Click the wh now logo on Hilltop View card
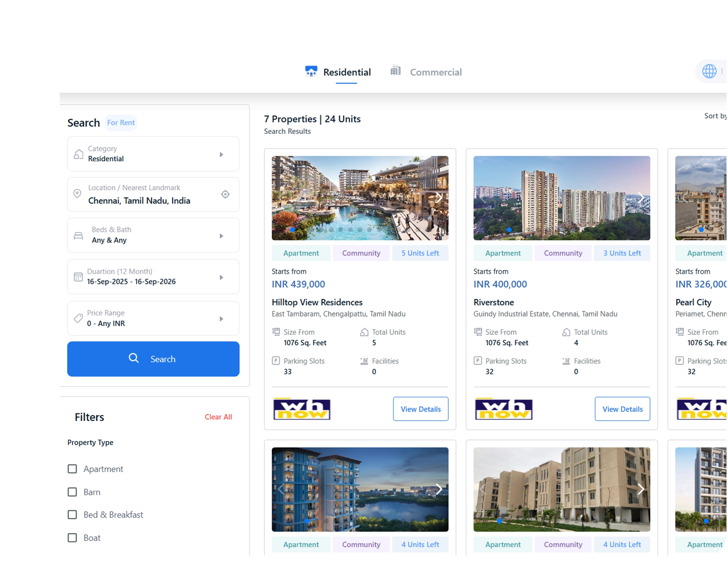This screenshot has width=728, height=562. click(x=301, y=409)
